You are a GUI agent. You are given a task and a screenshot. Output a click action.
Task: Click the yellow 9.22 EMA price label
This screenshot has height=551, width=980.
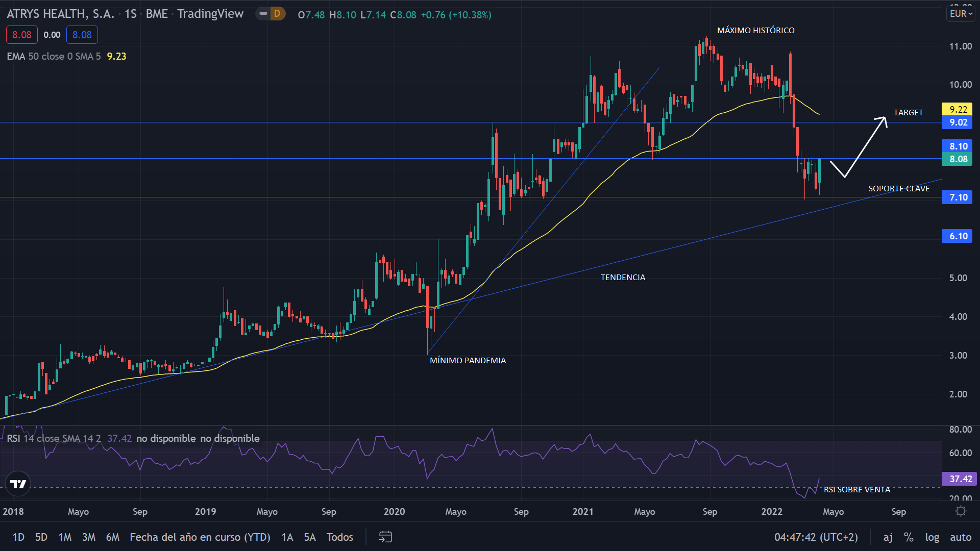pos(958,109)
